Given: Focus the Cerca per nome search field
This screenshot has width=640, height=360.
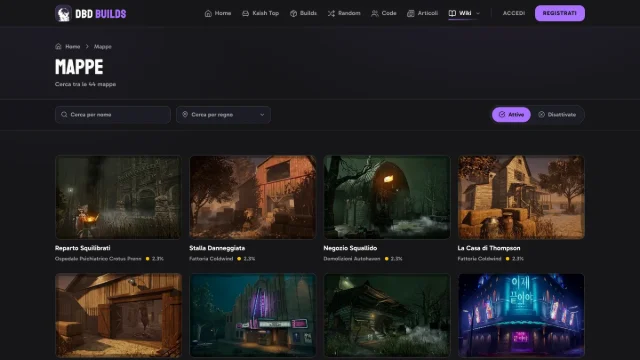Looking at the screenshot, I should tap(113, 115).
